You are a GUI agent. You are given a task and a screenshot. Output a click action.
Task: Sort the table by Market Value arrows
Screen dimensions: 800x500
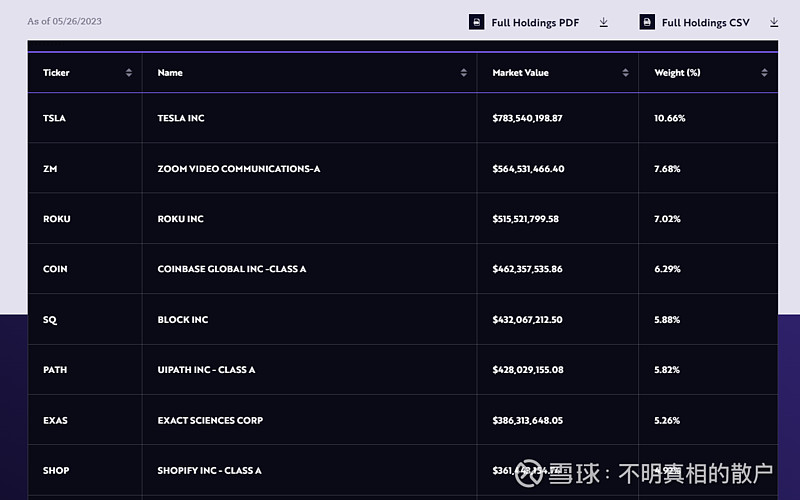click(x=626, y=72)
